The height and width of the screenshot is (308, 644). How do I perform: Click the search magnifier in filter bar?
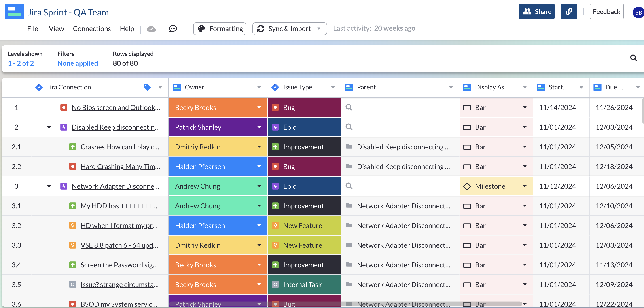coord(633,58)
